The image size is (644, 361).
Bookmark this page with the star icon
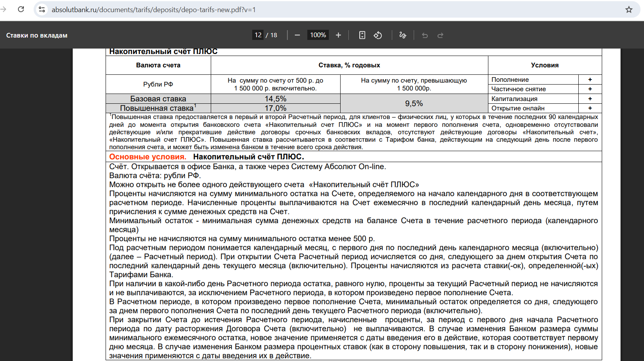[629, 9]
